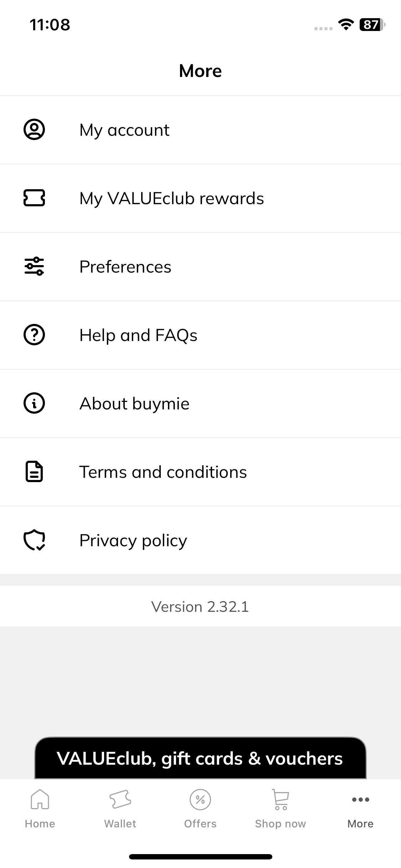401x868 pixels.
Task: Tap the My account profile icon
Action: pos(34,130)
